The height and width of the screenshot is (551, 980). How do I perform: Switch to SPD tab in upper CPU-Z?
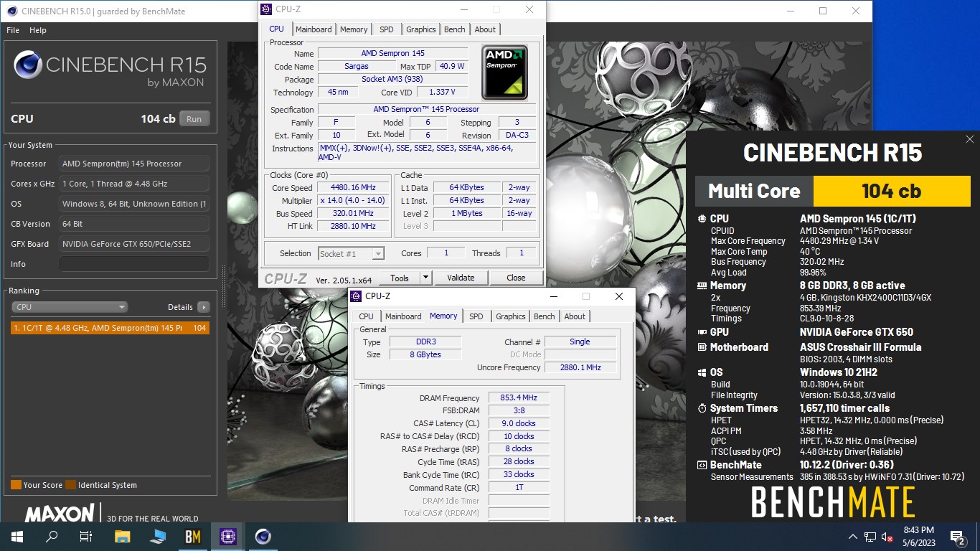[386, 29]
